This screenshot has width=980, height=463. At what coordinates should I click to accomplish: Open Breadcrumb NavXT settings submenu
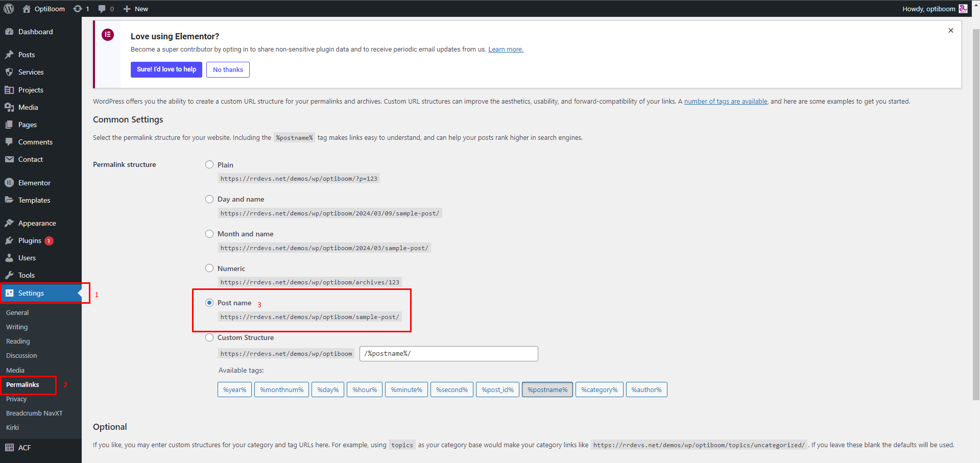pos(34,413)
